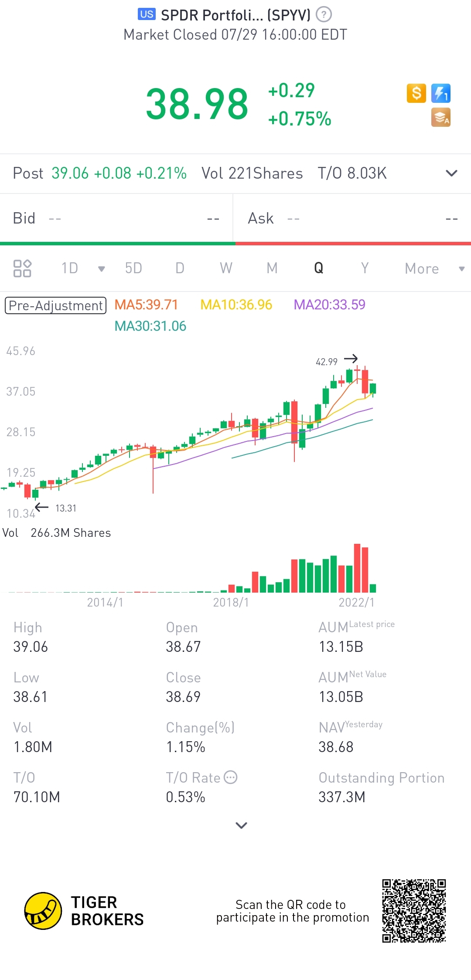471x980 pixels.
Task: Select the Q quarterly chart tab
Action: (319, 268)
